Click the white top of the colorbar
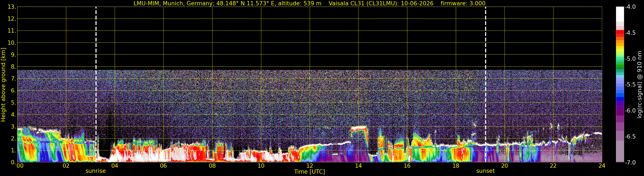 tap(620, 14)
